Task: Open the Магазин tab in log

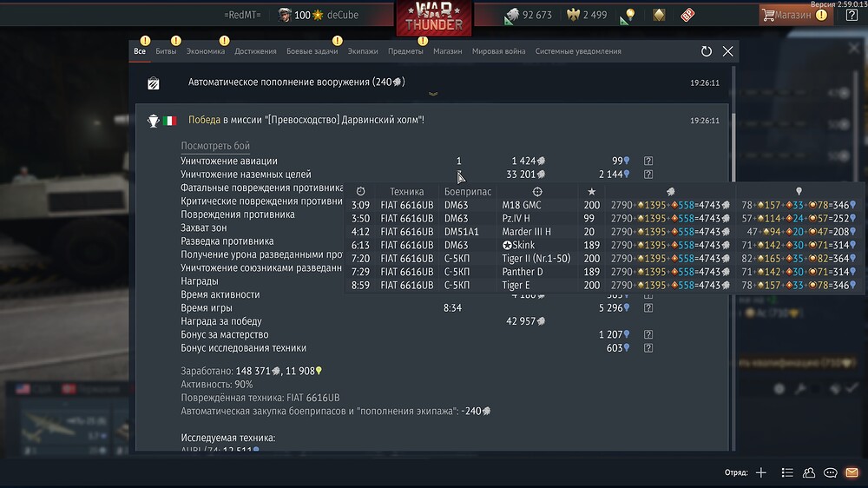Action: pyautogui.click(x=447, y=51)
